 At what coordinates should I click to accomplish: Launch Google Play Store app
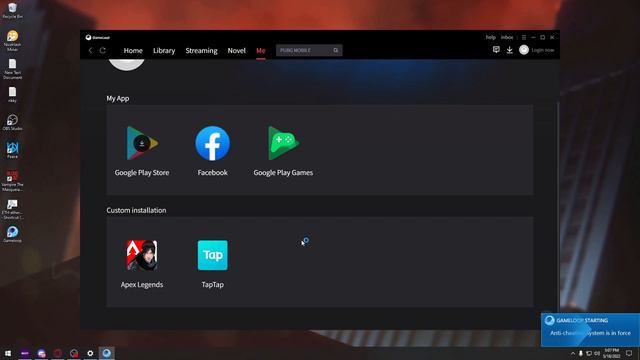(142, 143)
